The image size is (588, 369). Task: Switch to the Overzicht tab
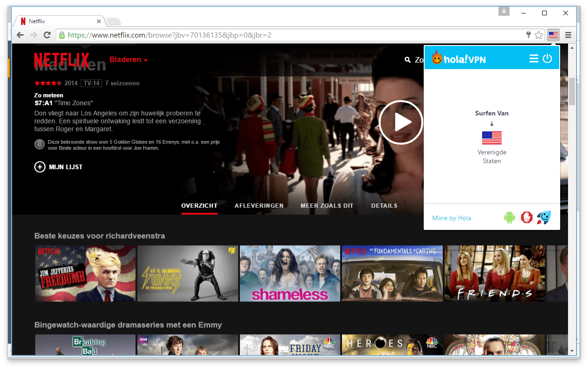(200, 206)
